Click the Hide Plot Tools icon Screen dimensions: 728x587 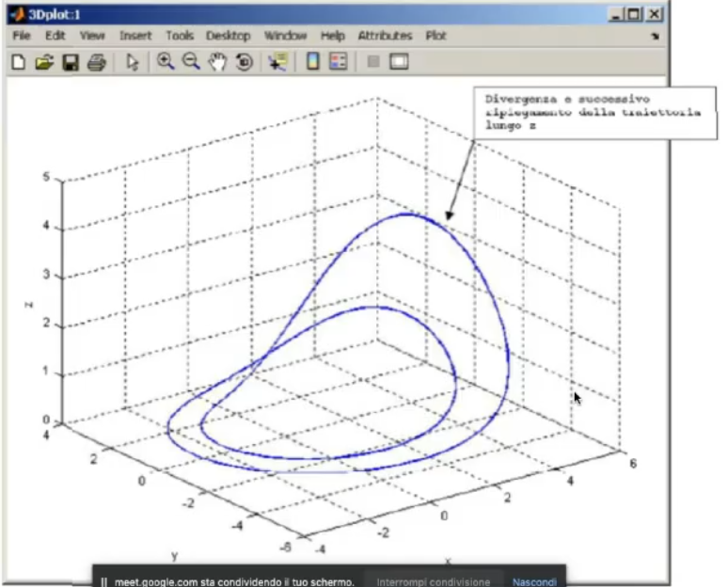(372, 62)
